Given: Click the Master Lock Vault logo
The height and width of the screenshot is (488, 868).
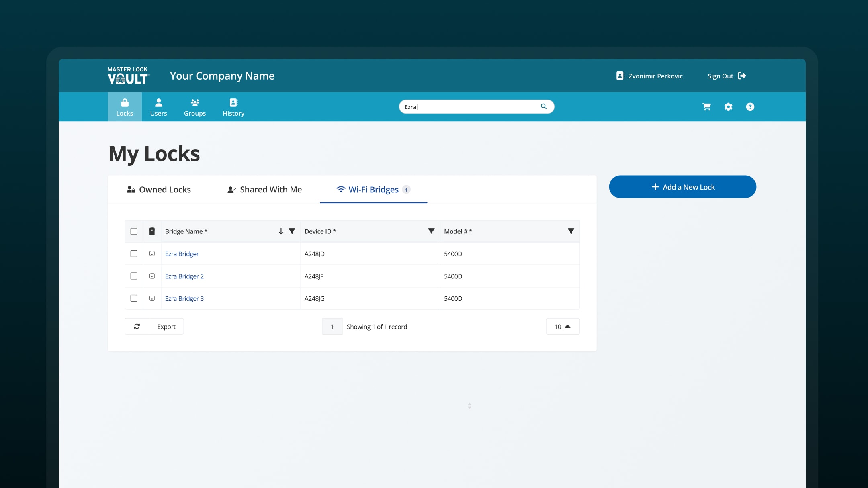Looking at the screenshot, I should click(128, 76).
